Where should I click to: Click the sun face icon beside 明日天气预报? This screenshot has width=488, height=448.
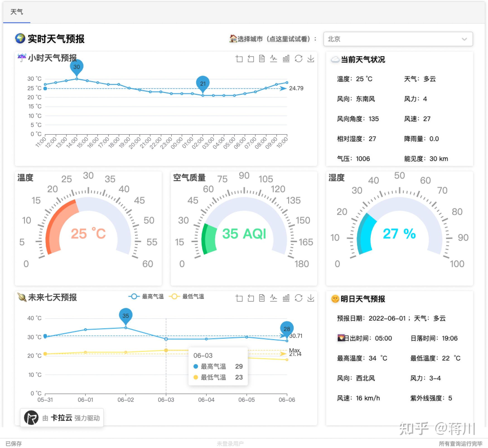coord(335,299)
